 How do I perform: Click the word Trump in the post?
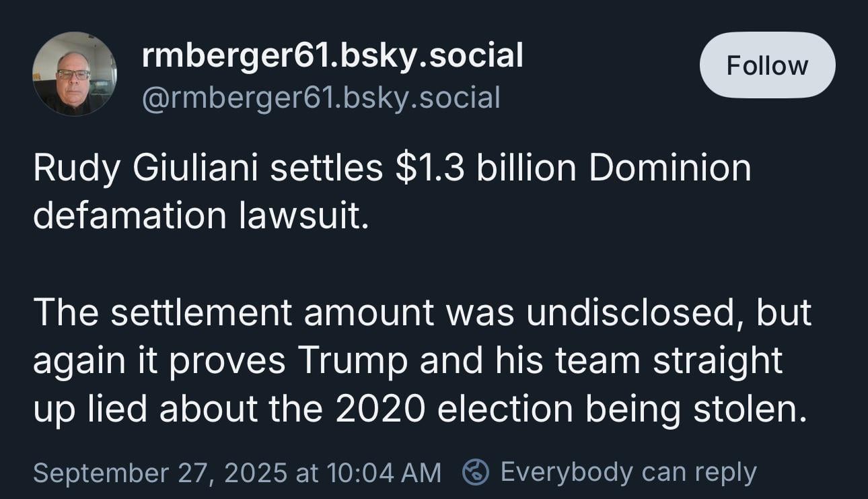click(353, 361)
